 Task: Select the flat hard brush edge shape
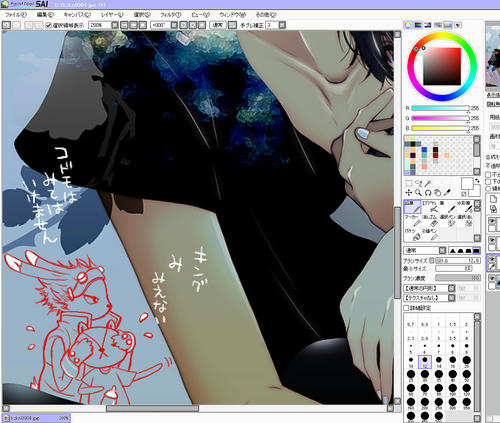476,251
